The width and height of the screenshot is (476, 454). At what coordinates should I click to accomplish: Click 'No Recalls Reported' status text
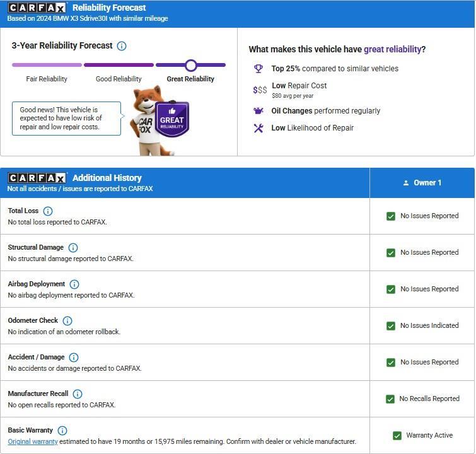pyautogui.click(x=429, y=399)
